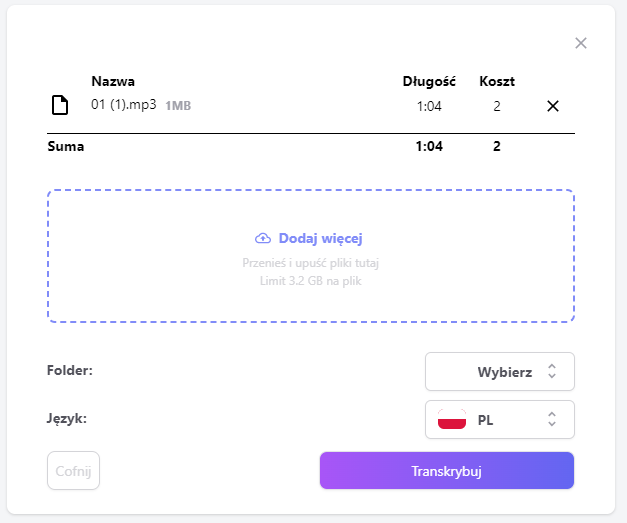Viewport: 627px width, 523px height.
Task: Click the Długość column header
Action: pos(429,82)
